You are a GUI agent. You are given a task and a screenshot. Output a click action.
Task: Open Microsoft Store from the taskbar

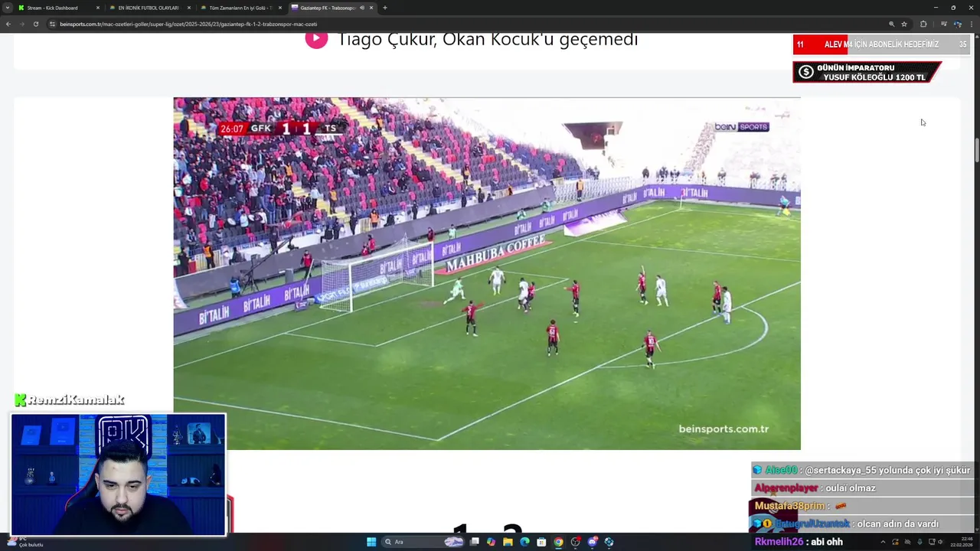(541, 542)
